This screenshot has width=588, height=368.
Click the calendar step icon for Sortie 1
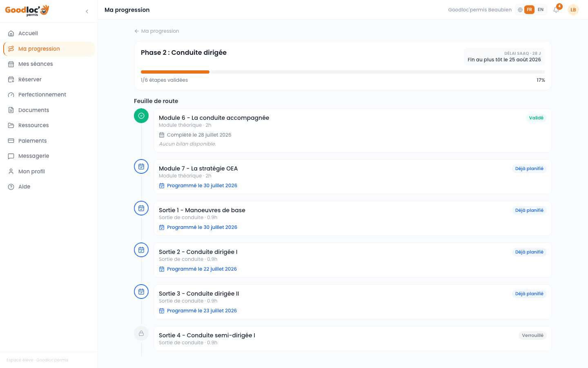pyautogui.click(x=141, y=208)
